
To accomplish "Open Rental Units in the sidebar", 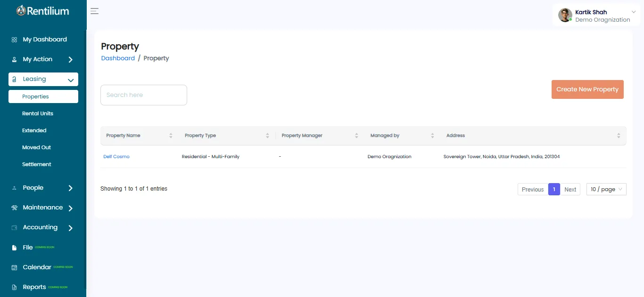I will click(x=38, y=113).
